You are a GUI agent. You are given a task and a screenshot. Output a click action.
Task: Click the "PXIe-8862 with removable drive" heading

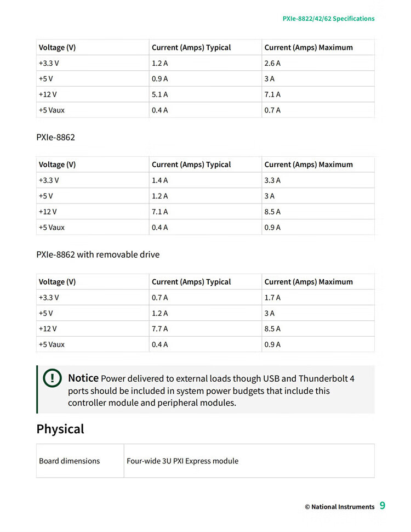(98, 254)
